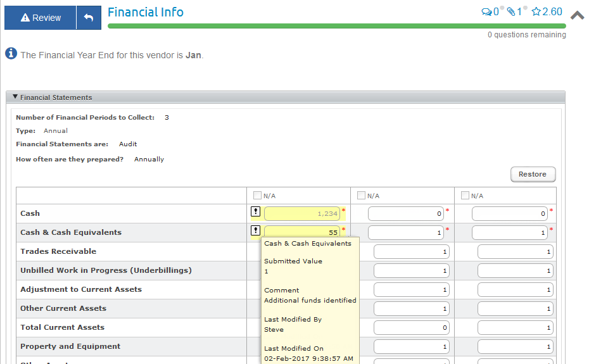Viewport: 589px width, 364px height.
Task: Click Cash & Cash Equivalents third period field
Action: pos(510,232)
